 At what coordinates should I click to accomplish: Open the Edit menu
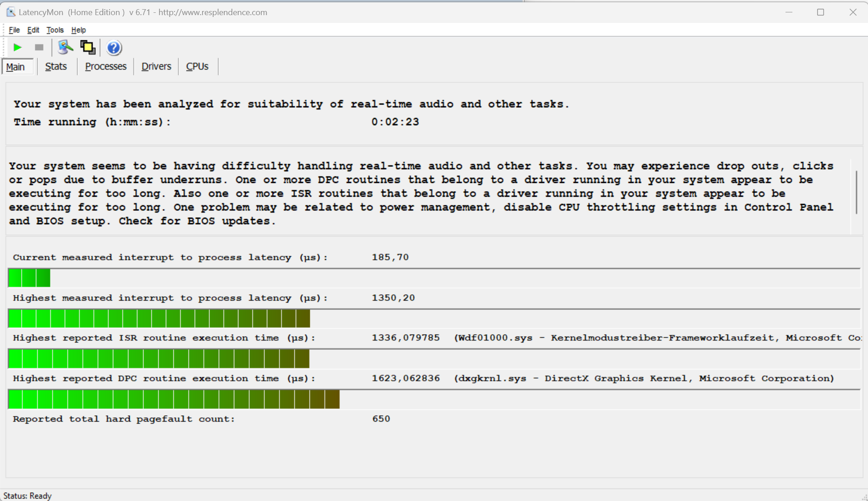(33, 30)
